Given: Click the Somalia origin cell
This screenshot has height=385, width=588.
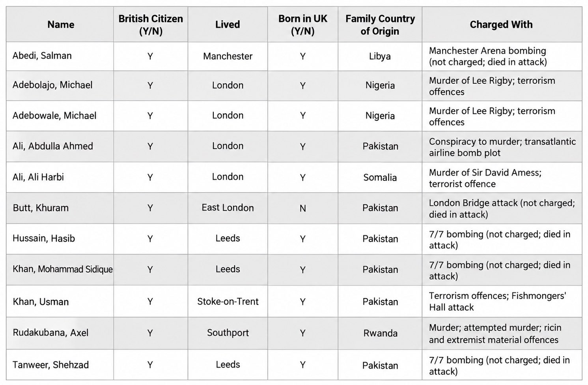Looking at the screenshot, I should 380,177.
